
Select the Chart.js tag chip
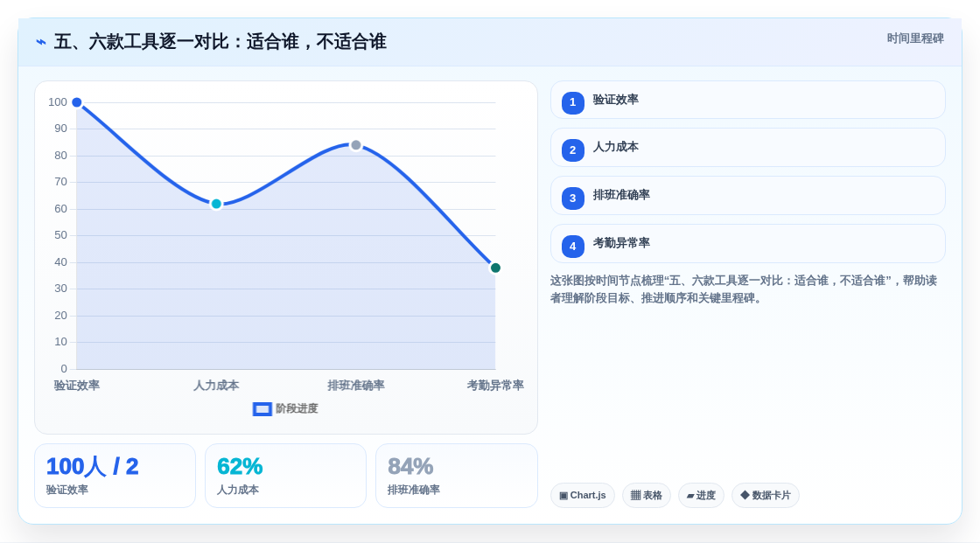point(583,496)
